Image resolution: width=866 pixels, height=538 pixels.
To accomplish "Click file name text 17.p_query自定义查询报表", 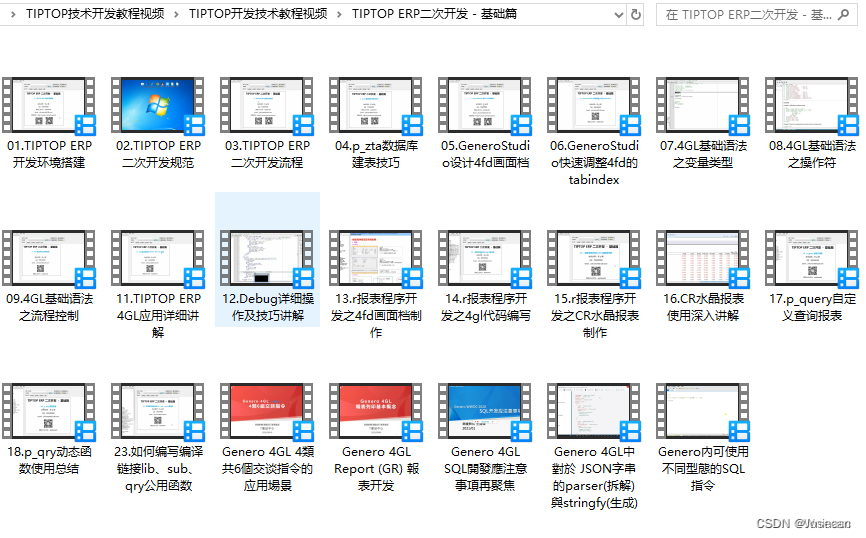I will (812, 307).
